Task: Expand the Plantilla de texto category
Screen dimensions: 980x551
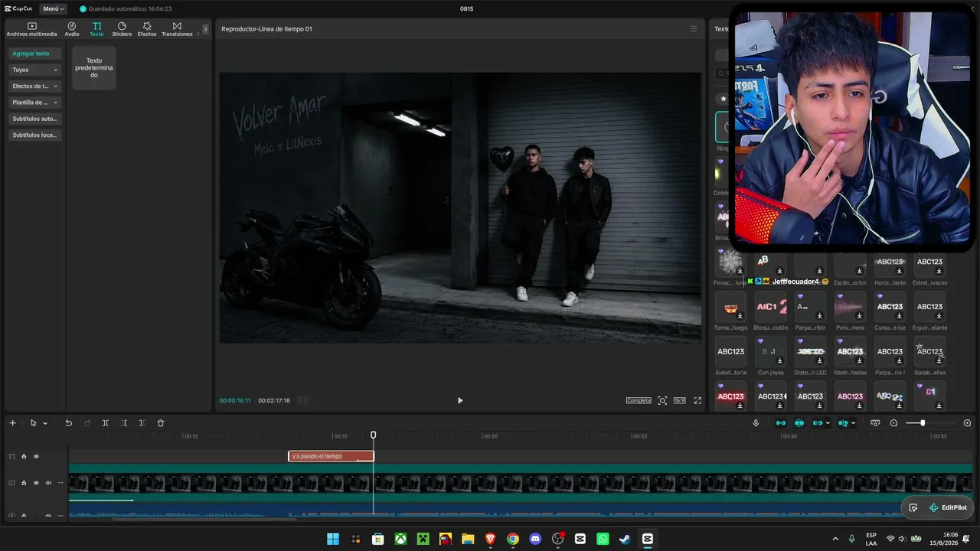Action: (x=35, y=103)
